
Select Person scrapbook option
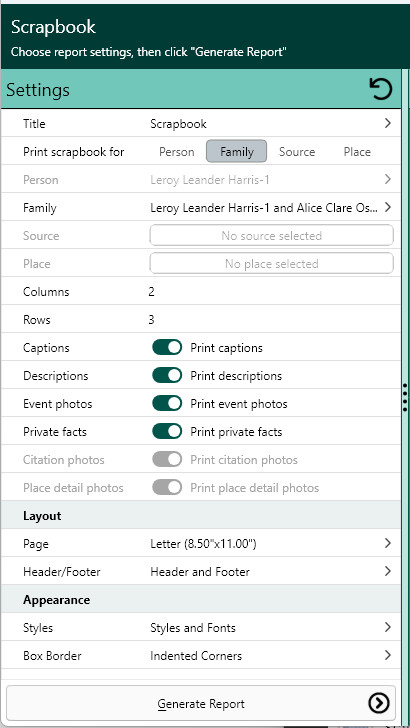click(x=176, y=152)
